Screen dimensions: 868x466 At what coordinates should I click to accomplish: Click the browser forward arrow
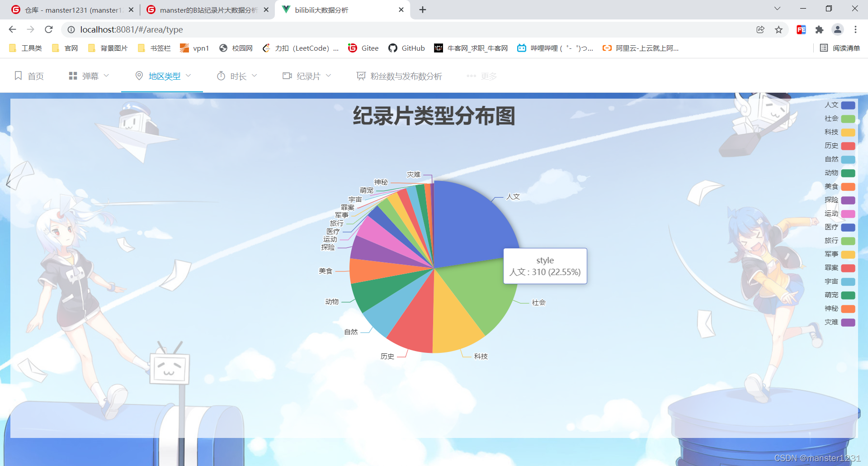point(30,29)
